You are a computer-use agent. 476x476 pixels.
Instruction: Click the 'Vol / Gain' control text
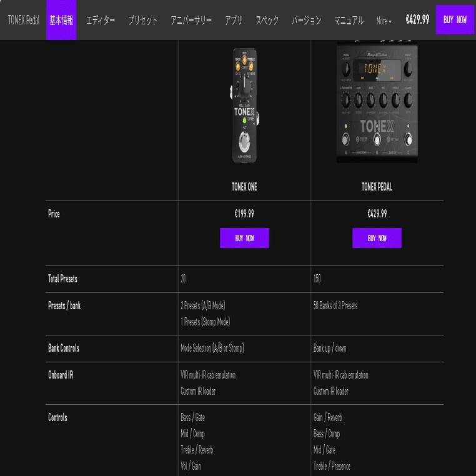tap(191, 465)
